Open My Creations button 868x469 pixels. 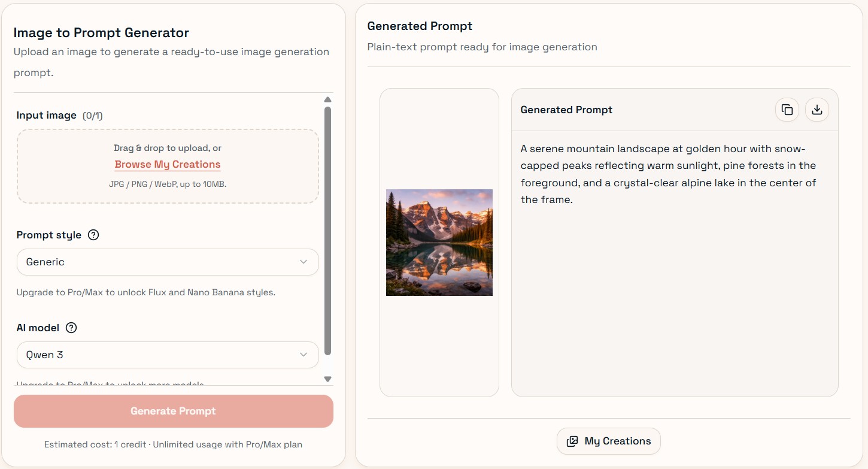609,441
